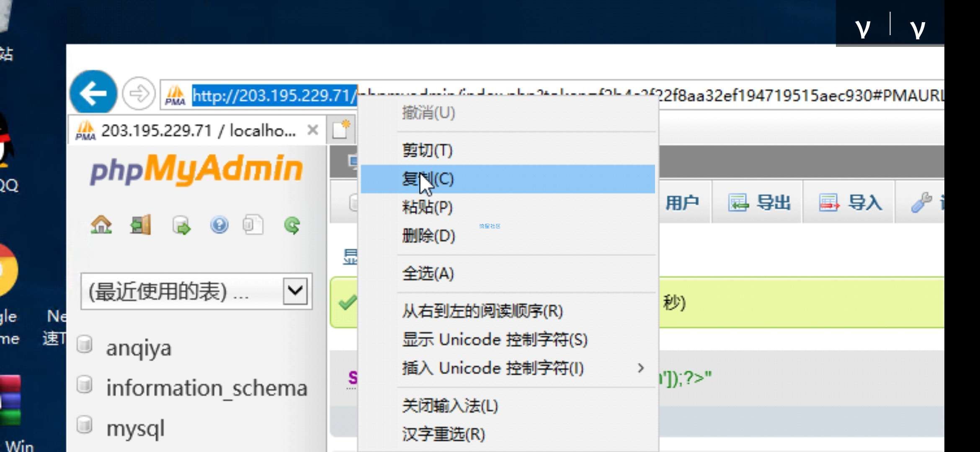This screenshot has width=980, height=452.
Task: Click the mysql database icon
Action: pos(85,424)
